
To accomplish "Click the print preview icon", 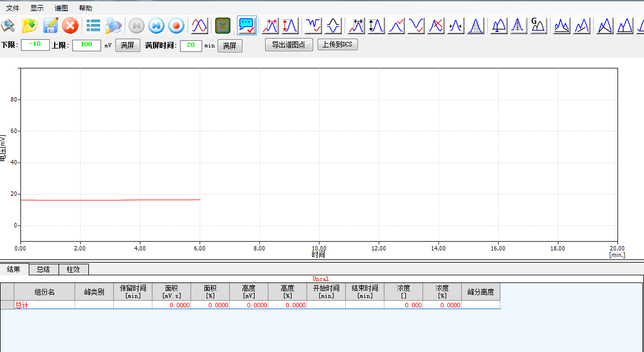I will click(113, 26).
